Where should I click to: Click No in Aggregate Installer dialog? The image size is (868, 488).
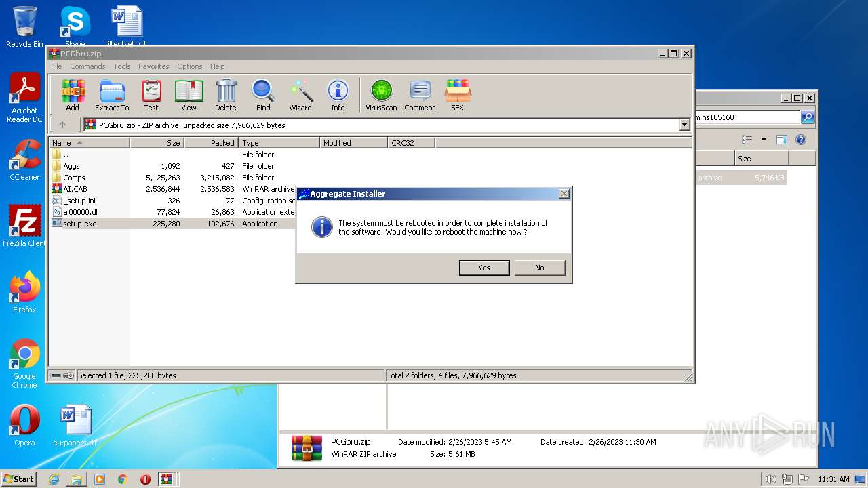(x=540, y=268)
